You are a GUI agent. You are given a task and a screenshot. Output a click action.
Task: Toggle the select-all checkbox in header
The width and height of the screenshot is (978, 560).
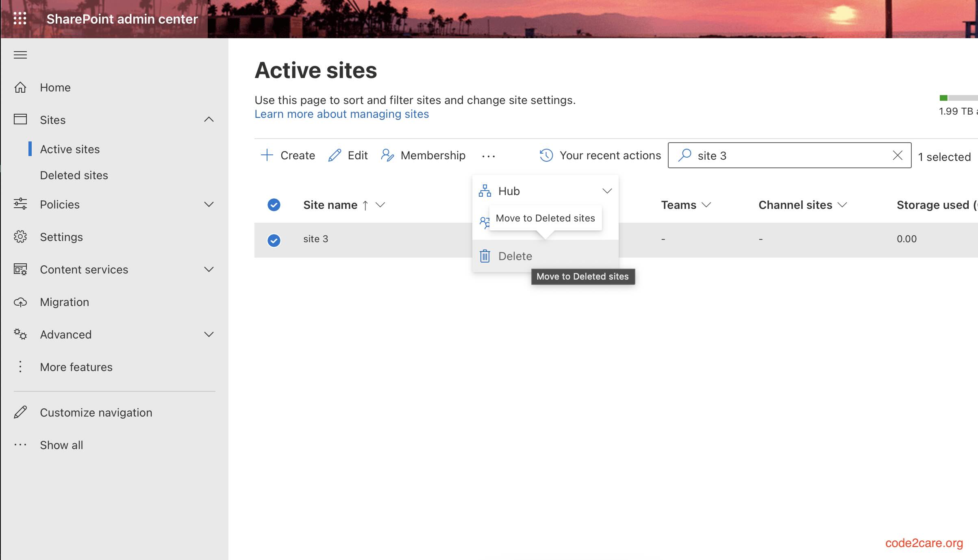[x=274, y=205]
